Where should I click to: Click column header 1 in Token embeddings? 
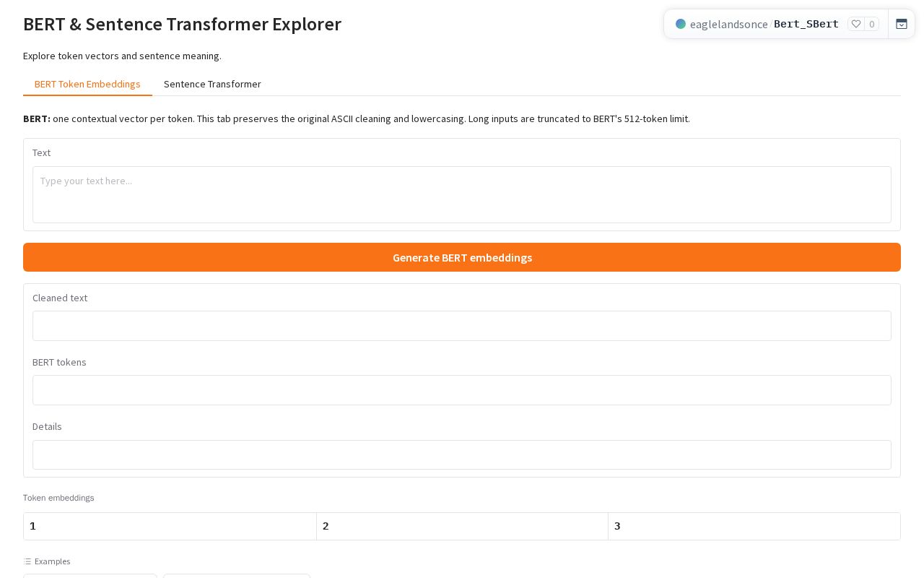pos(170,526)
